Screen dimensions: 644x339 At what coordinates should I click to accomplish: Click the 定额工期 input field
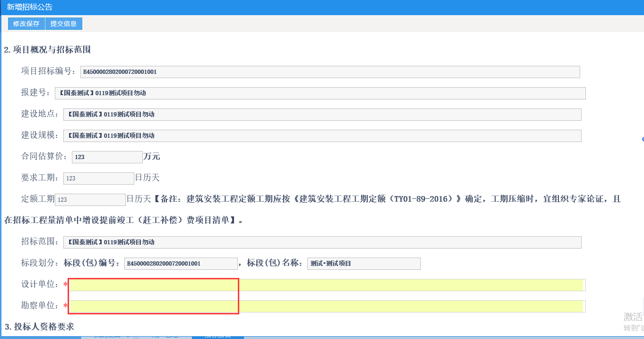tap(90, 200)
